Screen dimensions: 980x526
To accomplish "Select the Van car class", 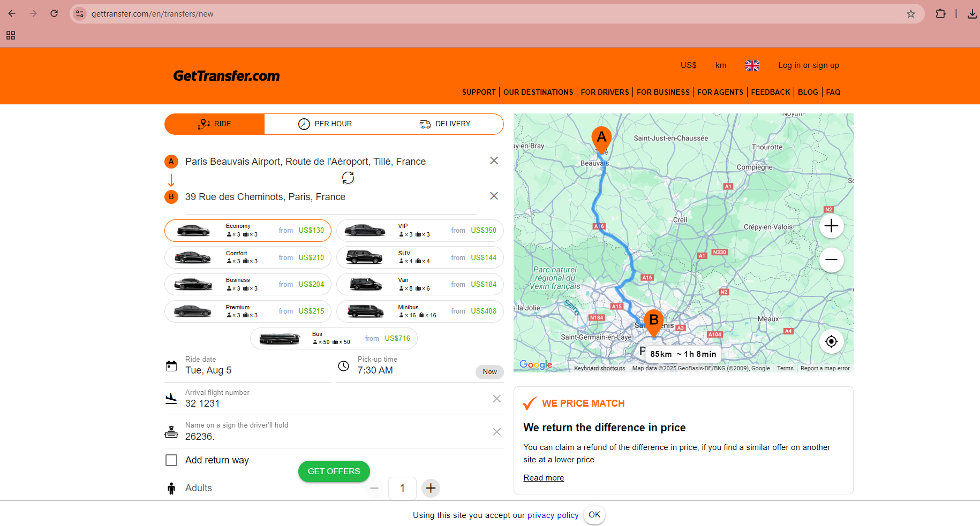I will (420, 284).
